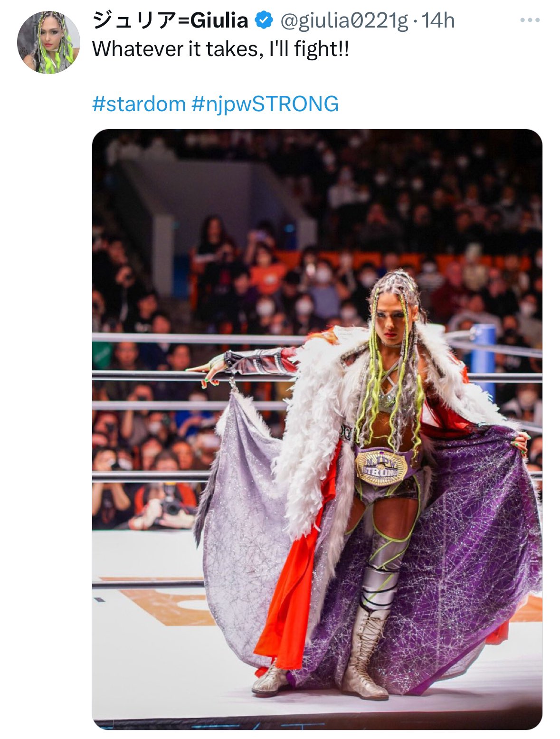Click the @giulia0221g handle
Screen dimensions: 560x739
[344, 21]
